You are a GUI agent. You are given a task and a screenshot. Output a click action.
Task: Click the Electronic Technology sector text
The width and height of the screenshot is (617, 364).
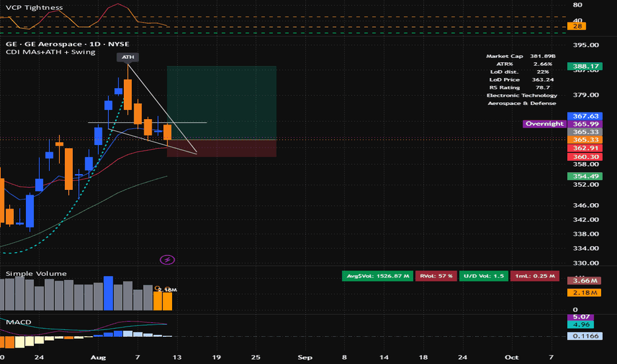(x=522, y=95)
